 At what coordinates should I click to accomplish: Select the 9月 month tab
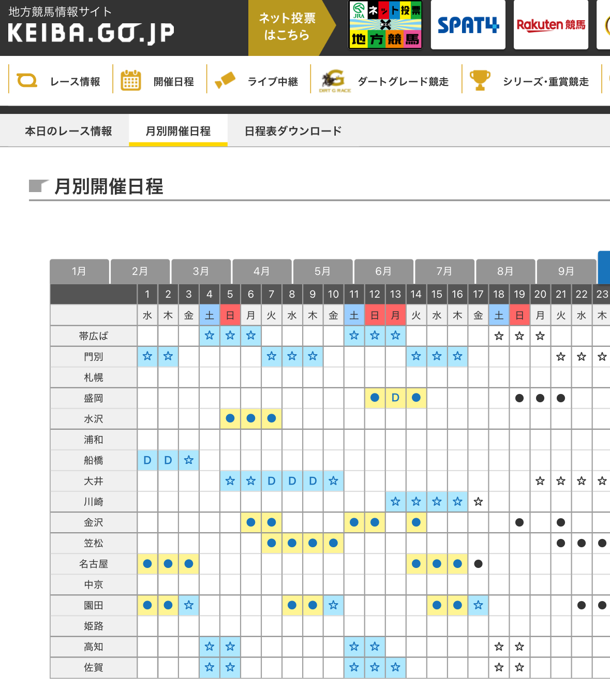click(x=566, y=271)
